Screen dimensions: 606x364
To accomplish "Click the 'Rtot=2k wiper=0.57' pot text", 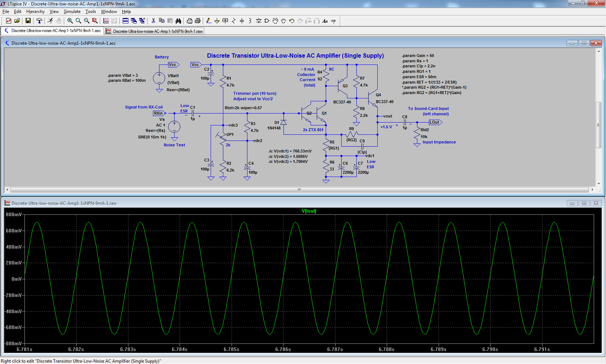I will (x=243, y=108).
